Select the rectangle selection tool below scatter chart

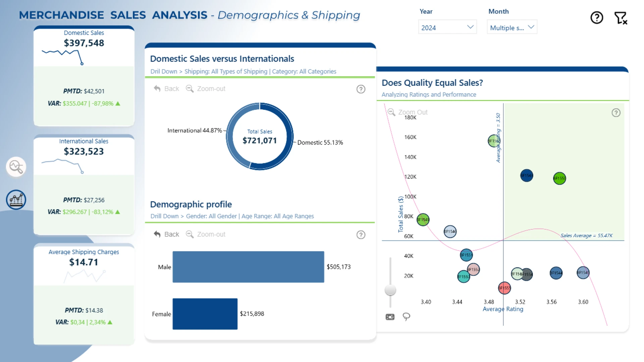(x=390, y=317)
